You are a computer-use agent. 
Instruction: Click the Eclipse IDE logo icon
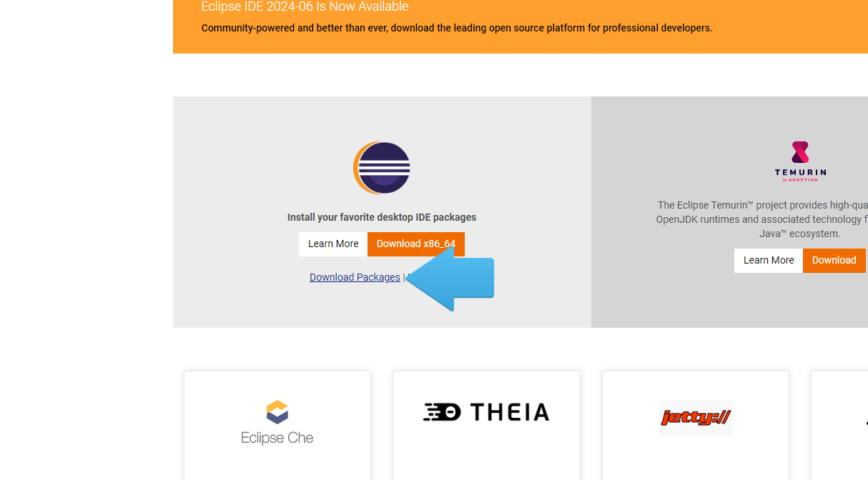pos(382,168)
